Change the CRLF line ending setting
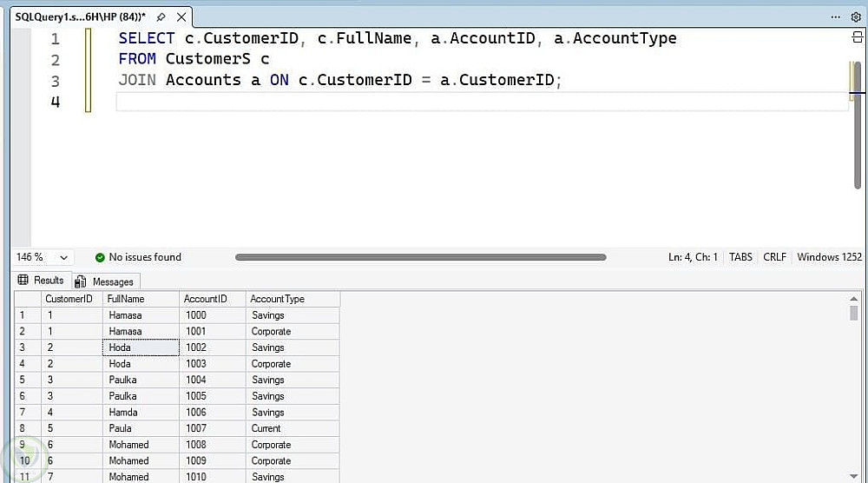 [x=774, y=257]
